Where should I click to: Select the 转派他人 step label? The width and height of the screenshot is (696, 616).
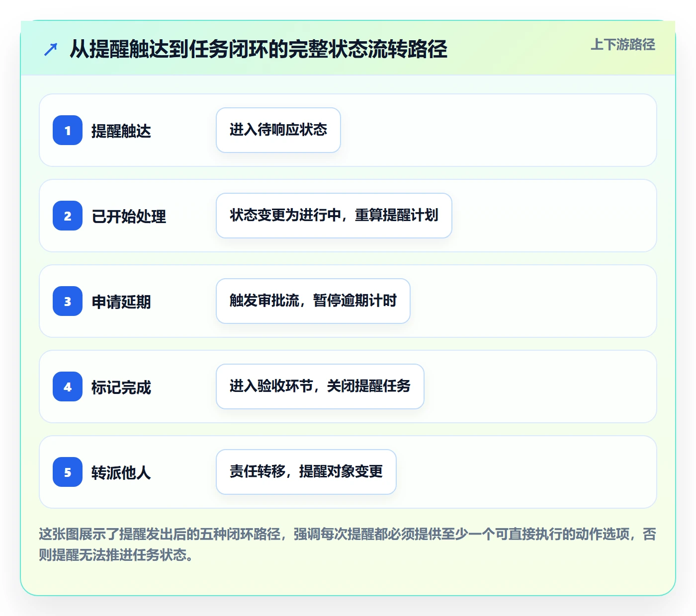pyautogui.click(x=121, y=473)
